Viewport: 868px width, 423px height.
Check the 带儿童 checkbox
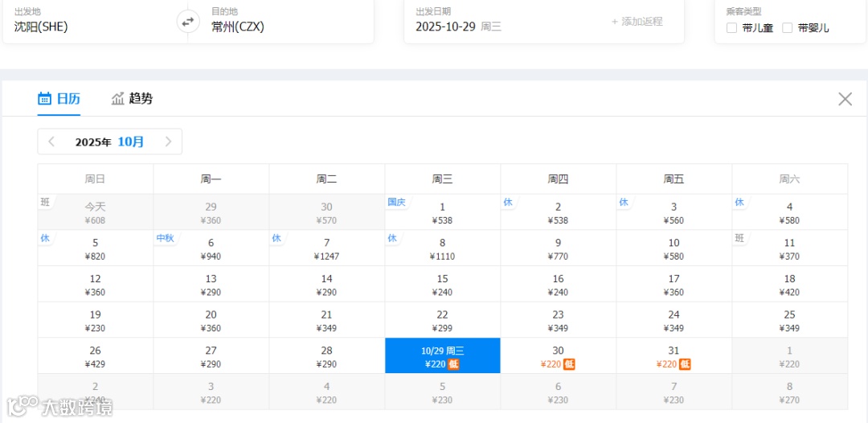(x=732, y=28)
